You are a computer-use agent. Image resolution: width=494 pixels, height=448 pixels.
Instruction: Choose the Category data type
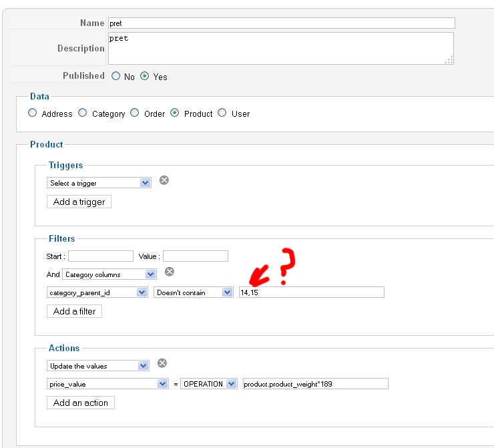[x=83, y=113]
